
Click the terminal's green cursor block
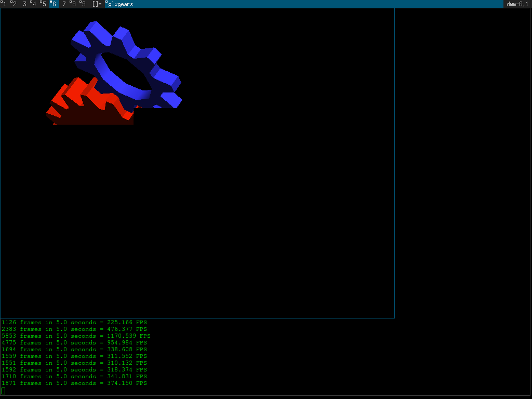[4, 391]
